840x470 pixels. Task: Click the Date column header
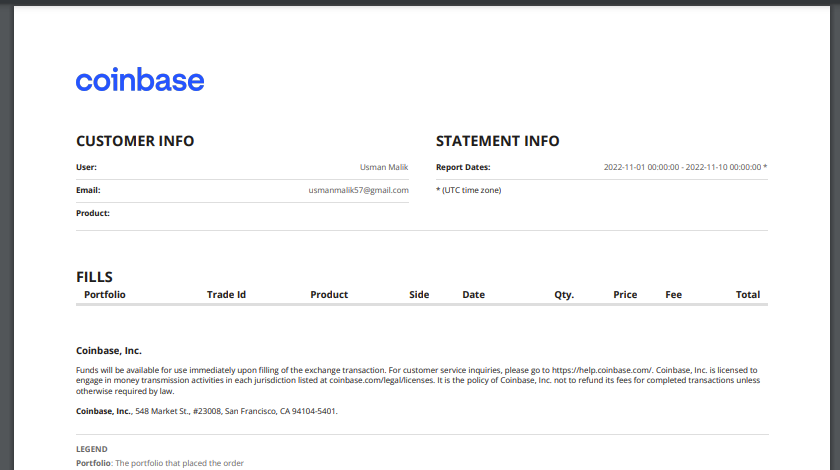pyautogui.click(x=474, y=295)
